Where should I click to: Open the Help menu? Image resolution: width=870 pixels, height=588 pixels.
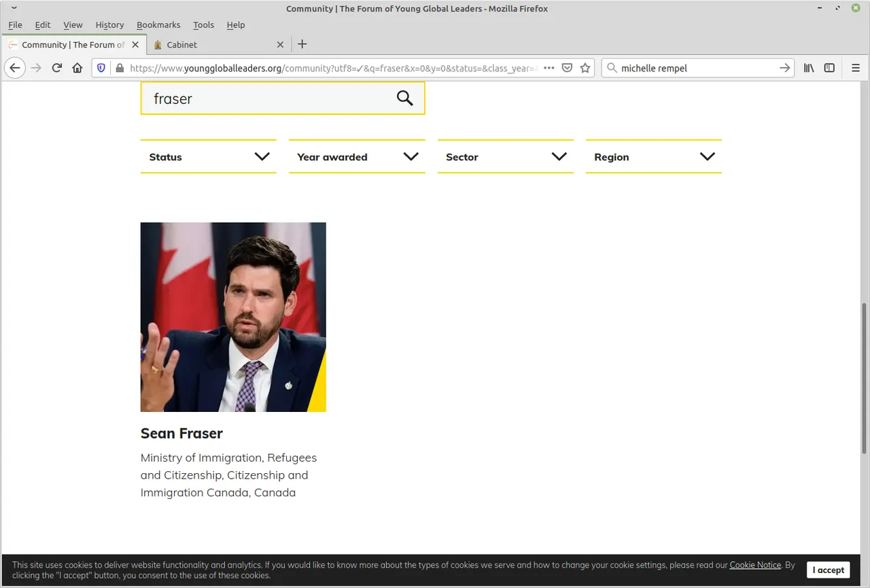(x=236, y=24)
